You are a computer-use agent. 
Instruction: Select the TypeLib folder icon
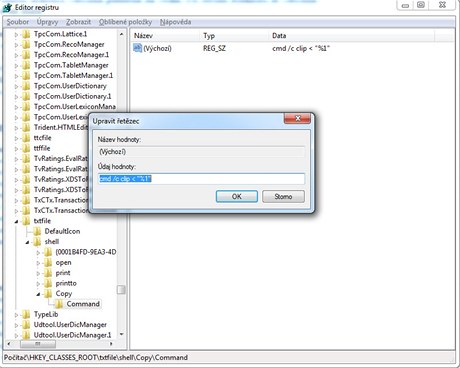[26, 314]
